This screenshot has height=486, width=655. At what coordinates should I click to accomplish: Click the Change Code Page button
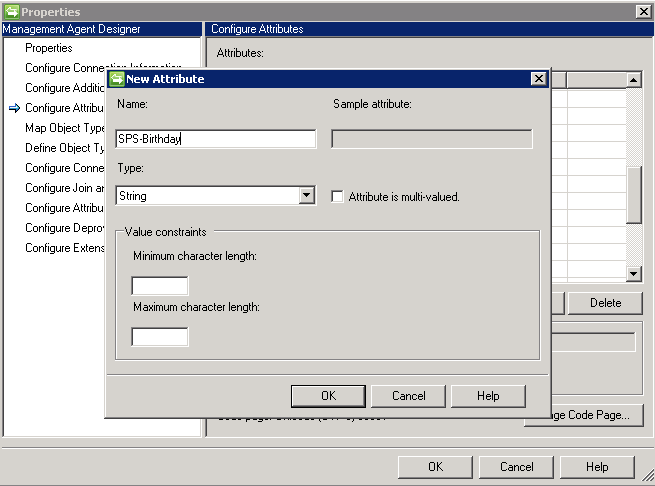pos(597,415)
